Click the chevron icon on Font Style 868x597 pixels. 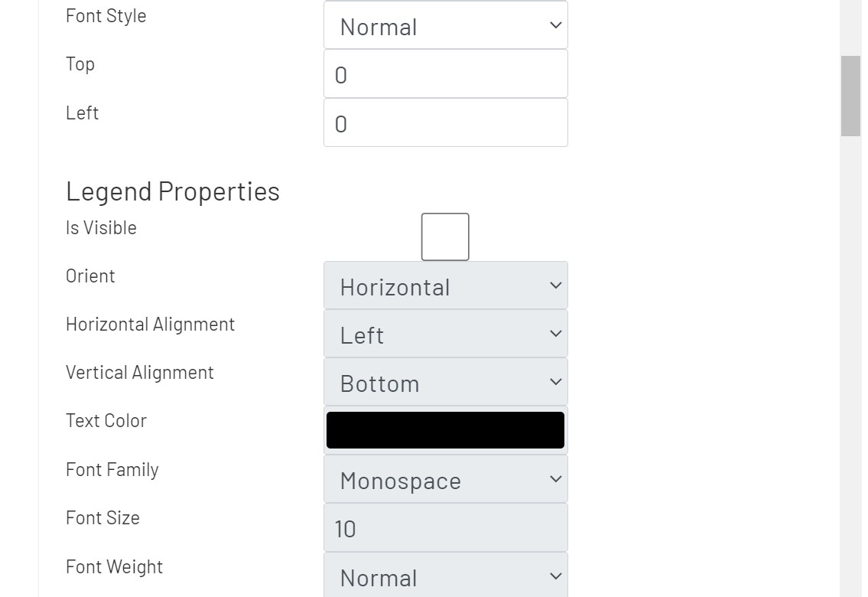coord(555,24)
